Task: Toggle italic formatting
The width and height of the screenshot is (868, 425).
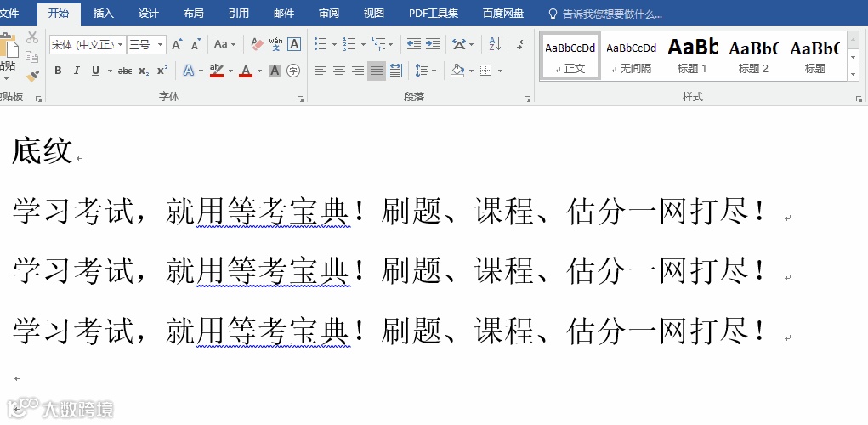Action: click(x=77, y=71)
